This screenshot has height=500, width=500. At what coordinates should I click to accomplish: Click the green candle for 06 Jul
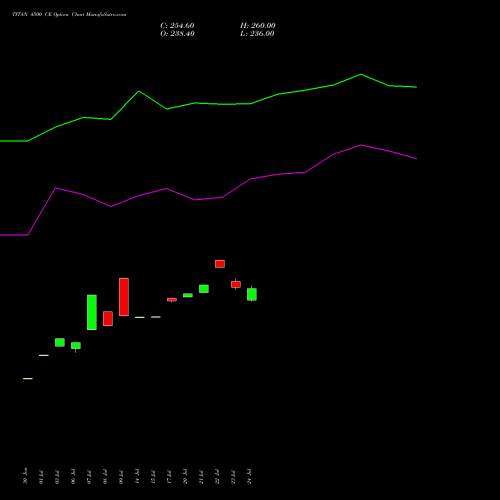76,346
